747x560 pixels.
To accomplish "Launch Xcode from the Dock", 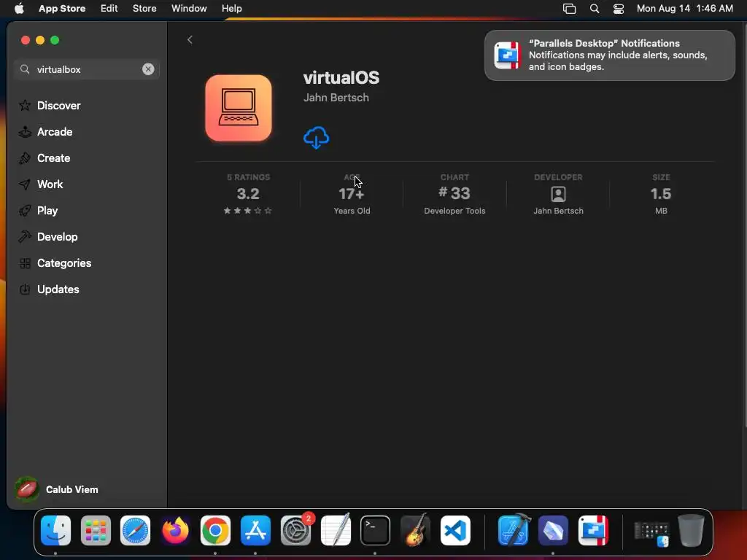I will pyautogui.click(x=514, y=530).
